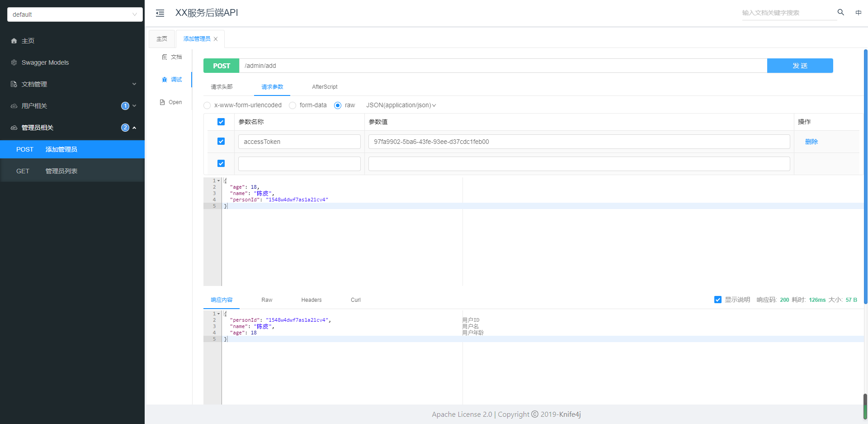Switch language with the 中 icon
Screen dimensions: 868x424
click(859, 13)
